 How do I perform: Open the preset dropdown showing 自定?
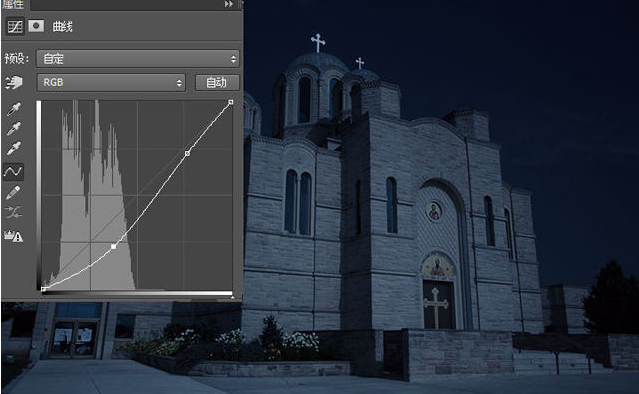138,59
